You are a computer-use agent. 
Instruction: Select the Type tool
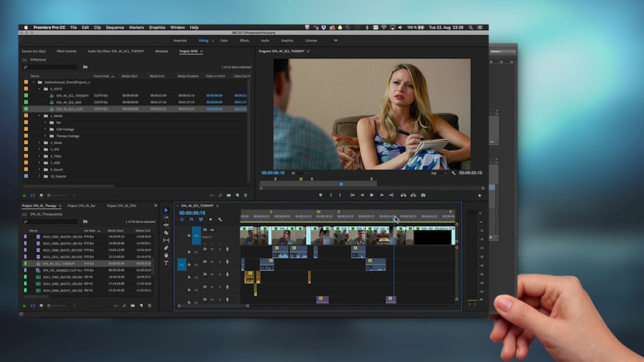166,262
